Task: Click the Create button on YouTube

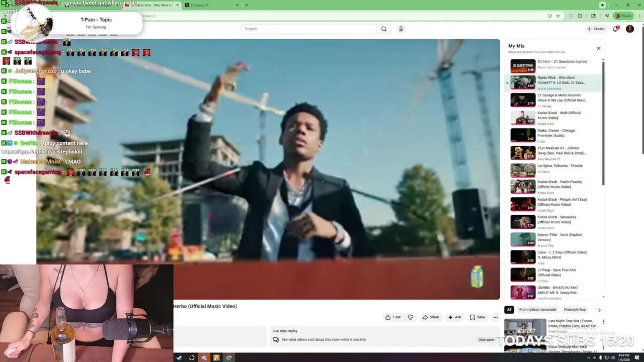Action: click(596, 29)
